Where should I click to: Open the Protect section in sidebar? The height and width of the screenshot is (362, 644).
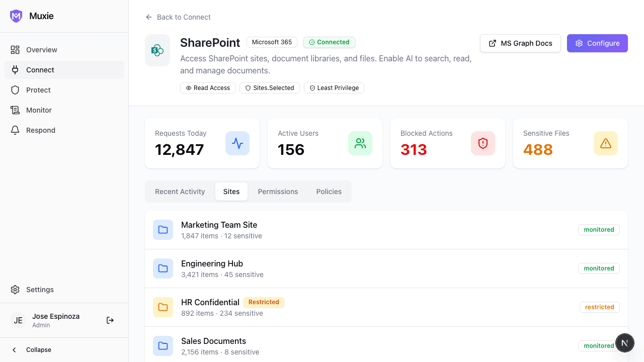[38, 90]
